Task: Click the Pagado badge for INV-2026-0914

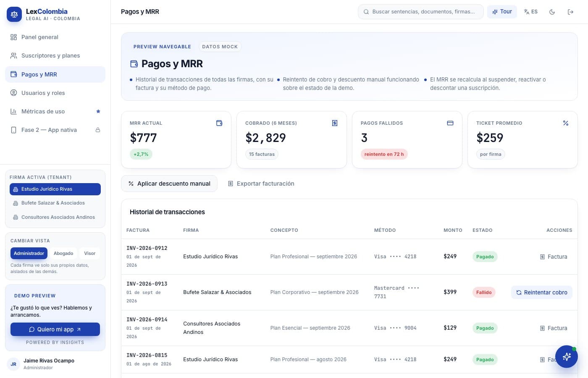Action: pyautogui.click(x=485, y=328)
